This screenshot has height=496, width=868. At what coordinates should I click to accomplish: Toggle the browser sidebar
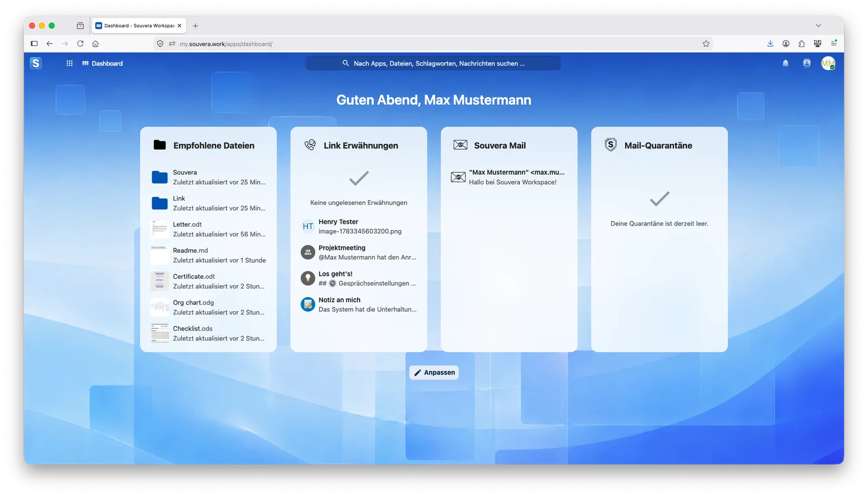pyautogui.click(x=34, y=44)
